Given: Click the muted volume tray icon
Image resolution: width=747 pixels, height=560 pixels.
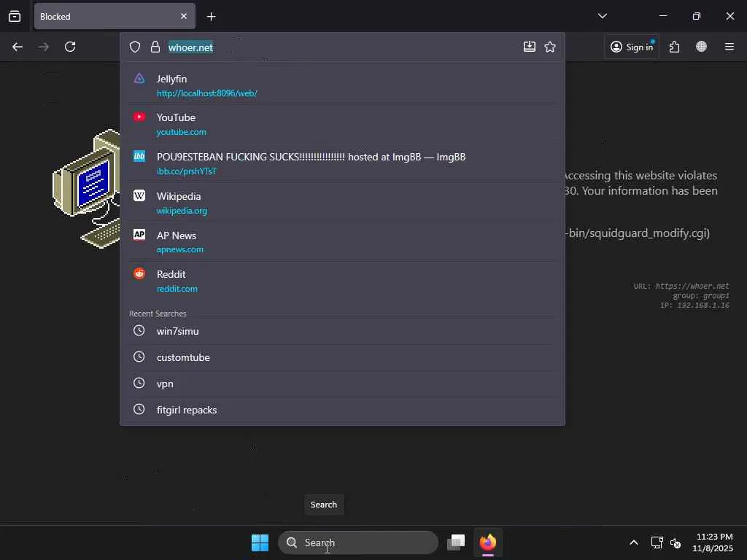Looking at the screenshot, I should pos(675,542).
